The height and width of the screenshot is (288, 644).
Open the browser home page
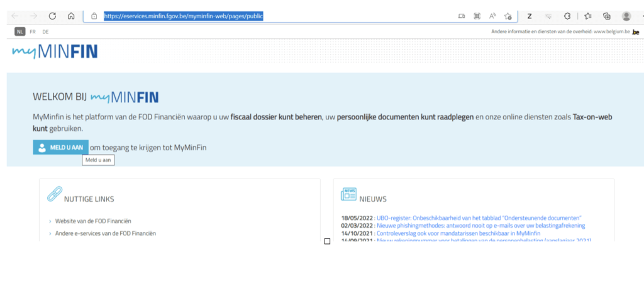click(x=71, y=16)
